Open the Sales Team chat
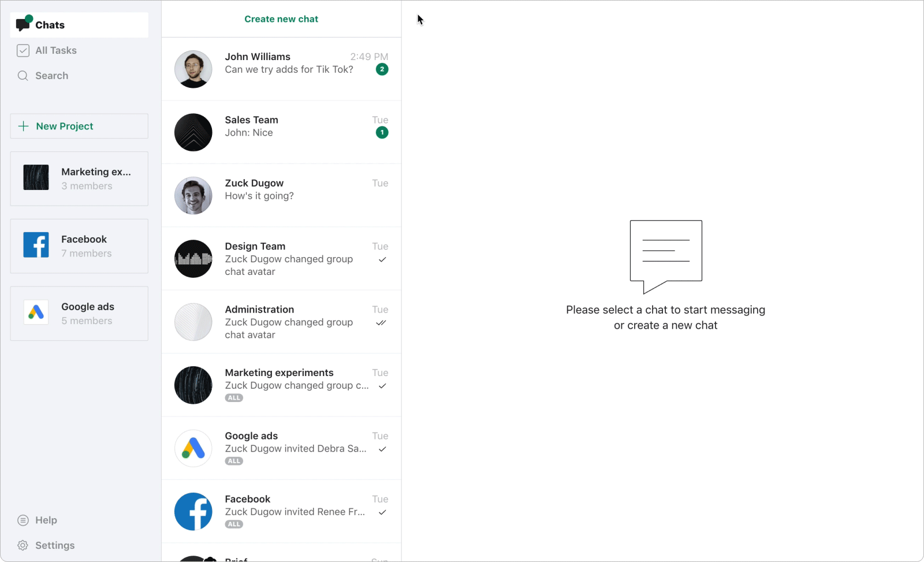Image resolution: width=924 pixels, height=562 pixels. tap(281, 132)
